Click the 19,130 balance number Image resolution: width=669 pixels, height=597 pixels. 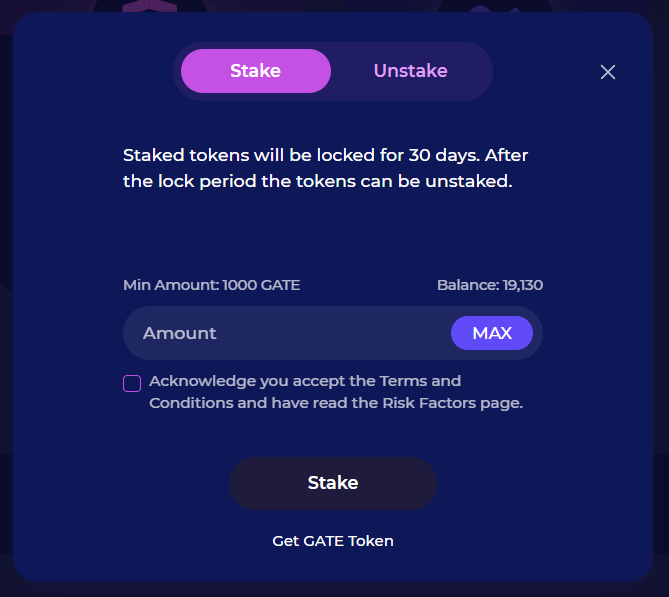click(x=523, y=285)
